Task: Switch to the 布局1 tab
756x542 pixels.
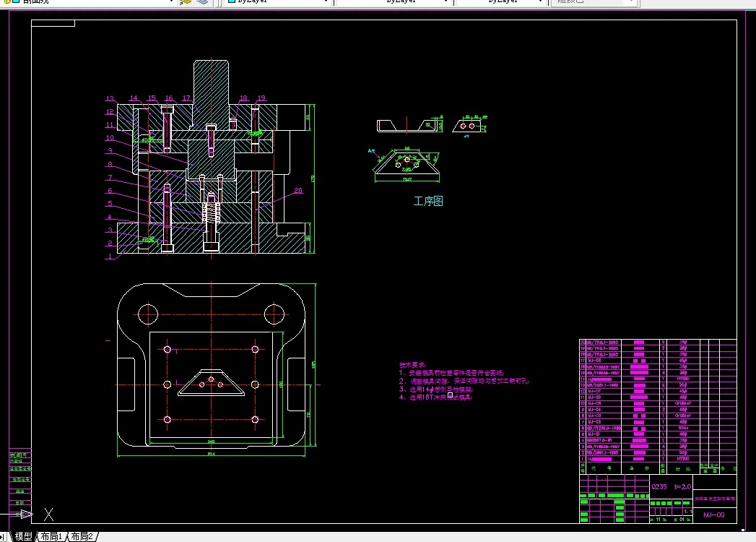Action: point(51,536)
